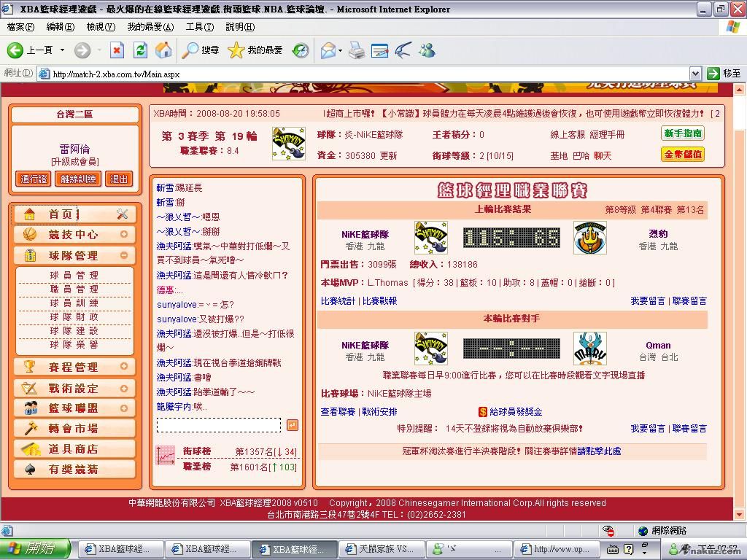747x560 pixels.
Task: Click the 烈豹 opponent team logo
Action: tap(589, 238)
